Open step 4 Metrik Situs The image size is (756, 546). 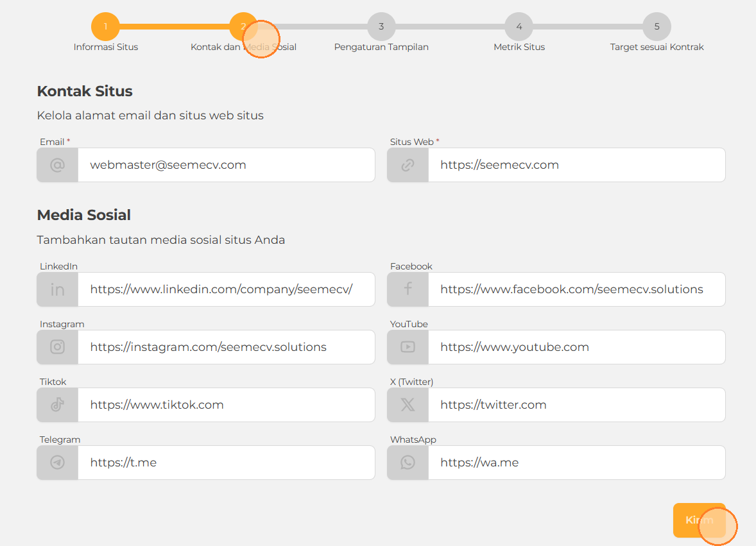[519, 27]
